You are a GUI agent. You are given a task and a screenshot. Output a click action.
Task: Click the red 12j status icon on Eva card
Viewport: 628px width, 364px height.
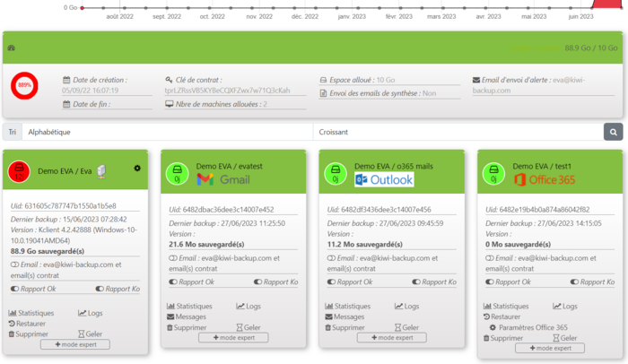20,172
